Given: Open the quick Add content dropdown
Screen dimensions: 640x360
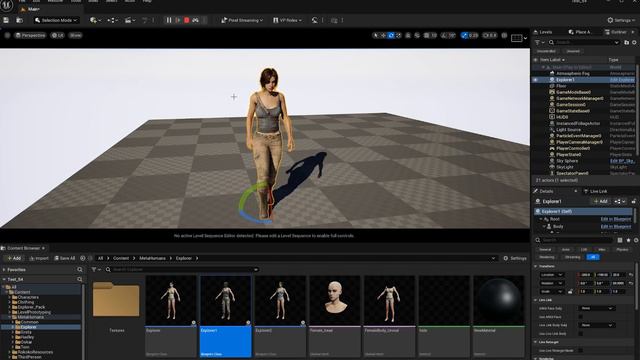Looking at the screenshot, I should click(x=96, y=20).
